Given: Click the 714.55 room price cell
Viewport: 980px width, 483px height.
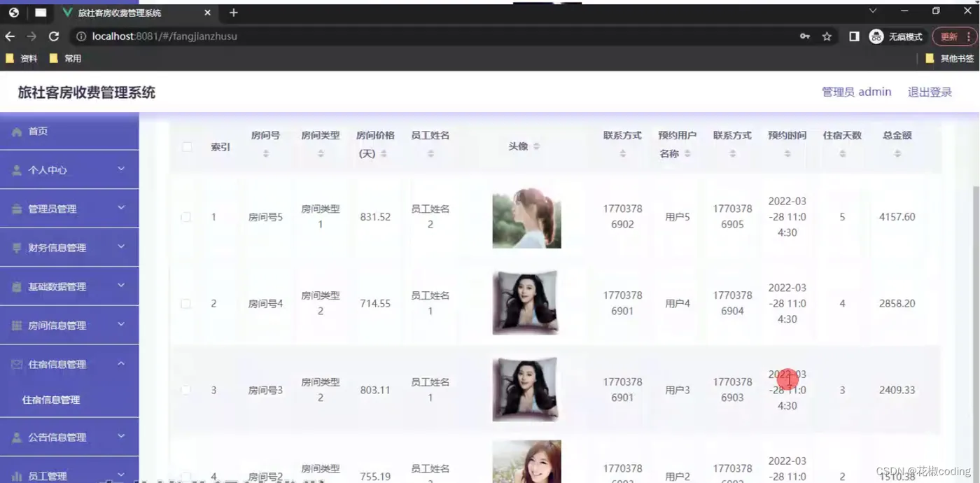Looking at the screenshot, I should pos(375,304).
